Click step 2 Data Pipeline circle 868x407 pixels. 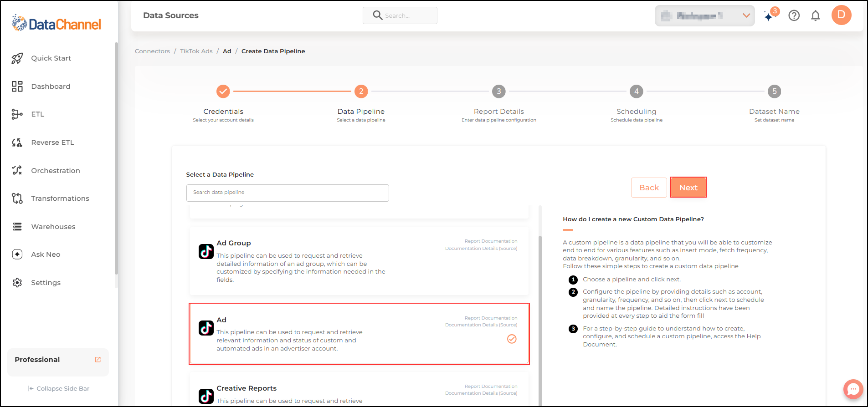pyautogui.click(x=361, y=92)
